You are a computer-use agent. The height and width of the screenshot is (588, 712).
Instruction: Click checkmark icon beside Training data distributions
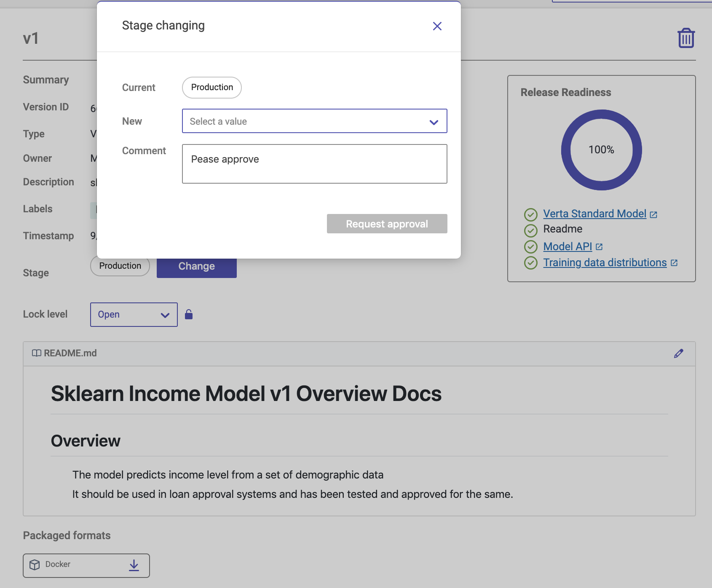pos(530,263)
